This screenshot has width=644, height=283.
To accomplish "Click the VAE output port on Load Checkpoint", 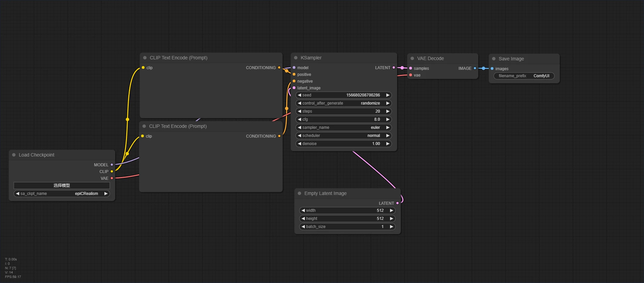I will tap(112, 178).
